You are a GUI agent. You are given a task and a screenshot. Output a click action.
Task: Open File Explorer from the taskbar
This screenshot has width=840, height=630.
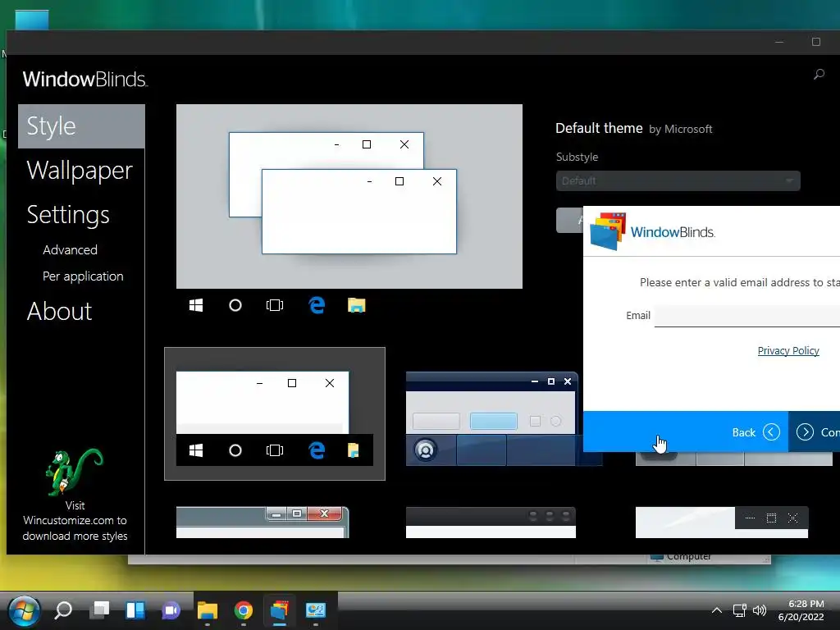pos(208,610)
